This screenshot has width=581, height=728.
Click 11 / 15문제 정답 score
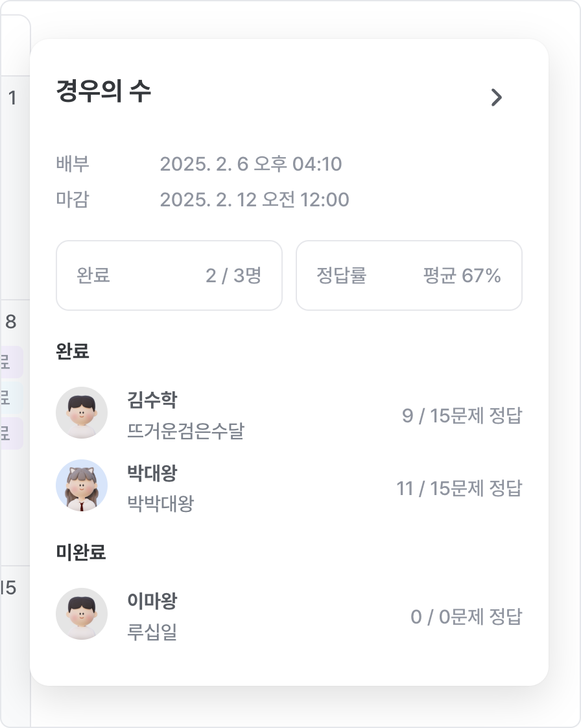[459, 489]
